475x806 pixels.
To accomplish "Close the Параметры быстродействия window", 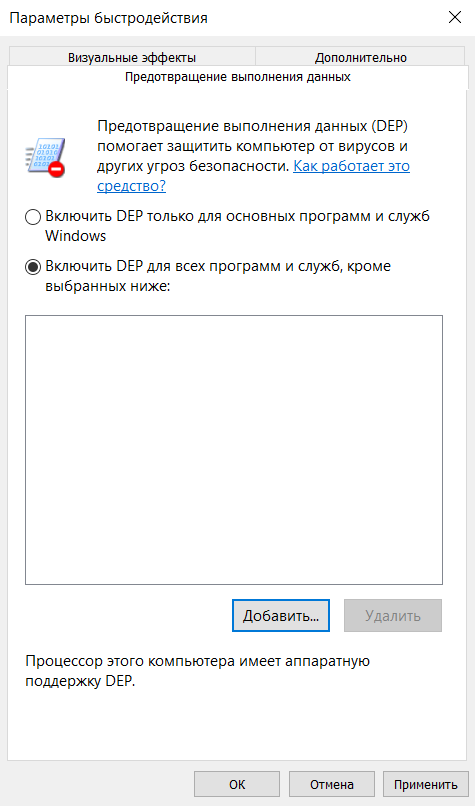I will coord(455,17).
